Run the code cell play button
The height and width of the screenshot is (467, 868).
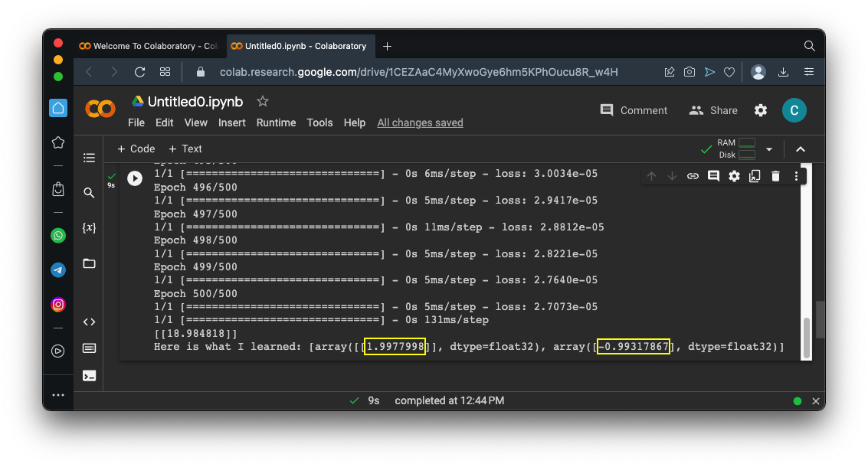[x=135, y=178]
